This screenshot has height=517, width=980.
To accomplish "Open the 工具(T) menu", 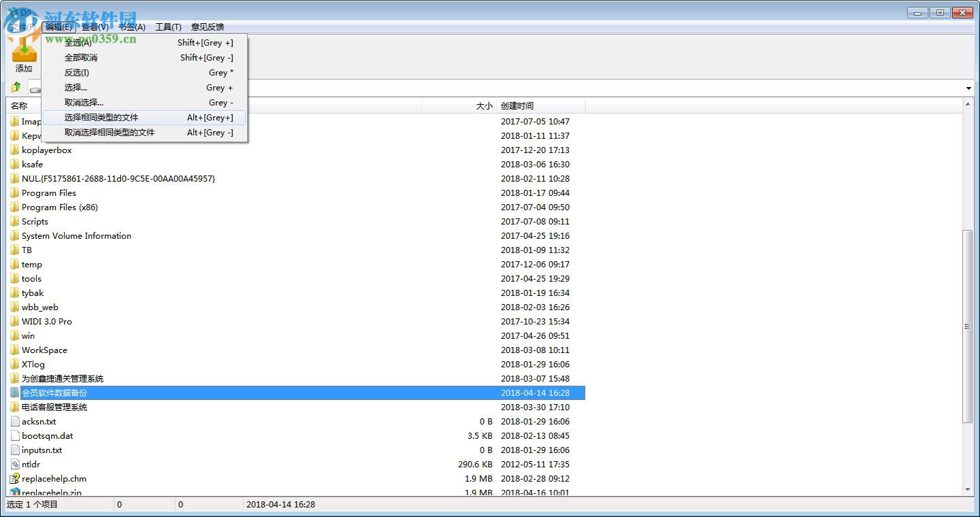I will click(x=168, y=27).
